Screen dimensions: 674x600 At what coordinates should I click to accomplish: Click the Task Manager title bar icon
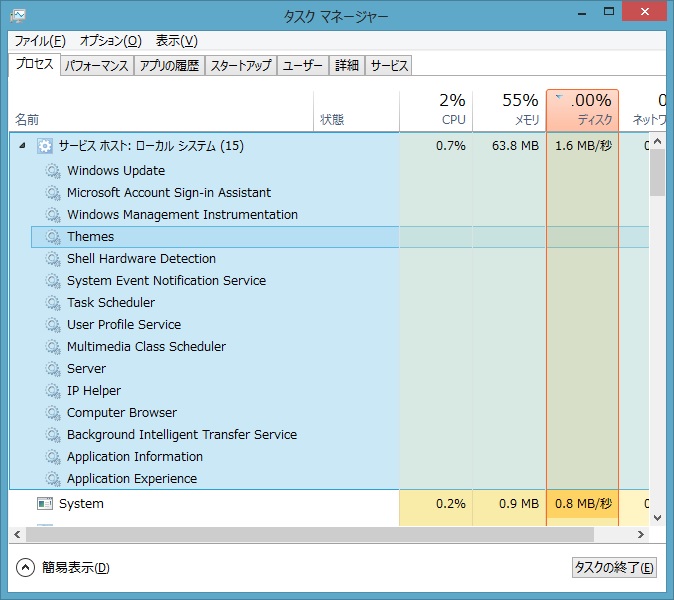[18, 16]
